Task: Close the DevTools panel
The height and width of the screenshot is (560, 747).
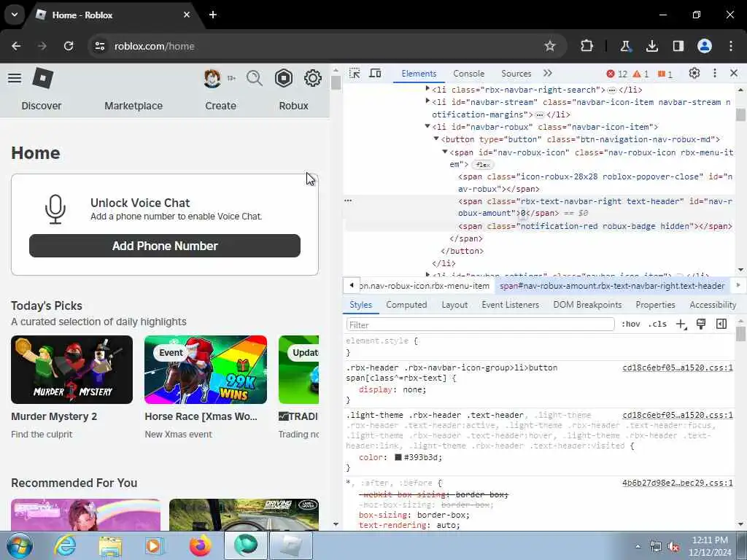Action: click(734, 74)
